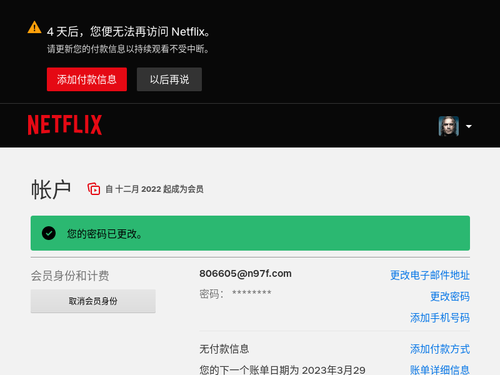This screenshot has width=500, height=375.
Task: Click the red 添加付款信息 button
Action: click(x=87, y=79)
